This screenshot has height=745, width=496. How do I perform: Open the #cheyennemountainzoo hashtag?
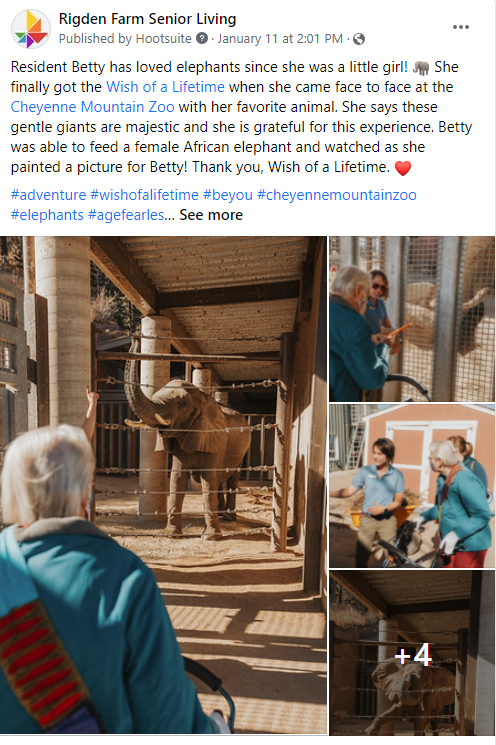[337, 195]
